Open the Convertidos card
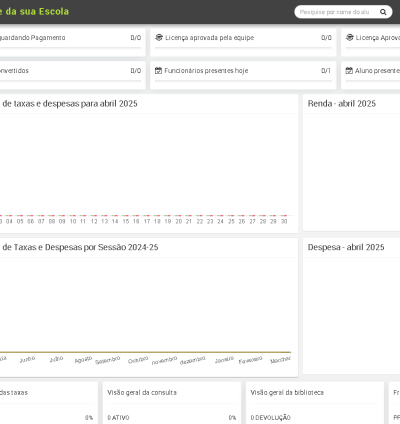The image size is (400, 424). 72,75
